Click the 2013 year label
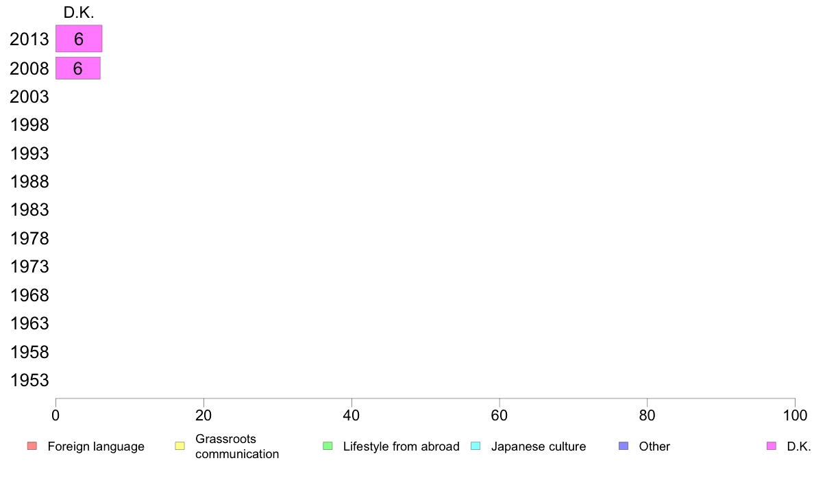This screenshot has width=814, height=504. [29, 40]
